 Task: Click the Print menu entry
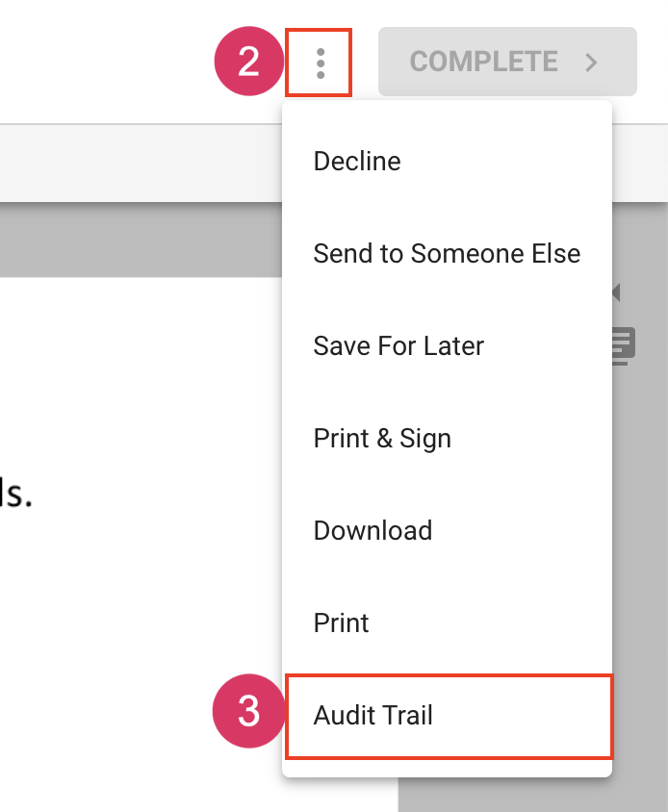pos(341,622)
